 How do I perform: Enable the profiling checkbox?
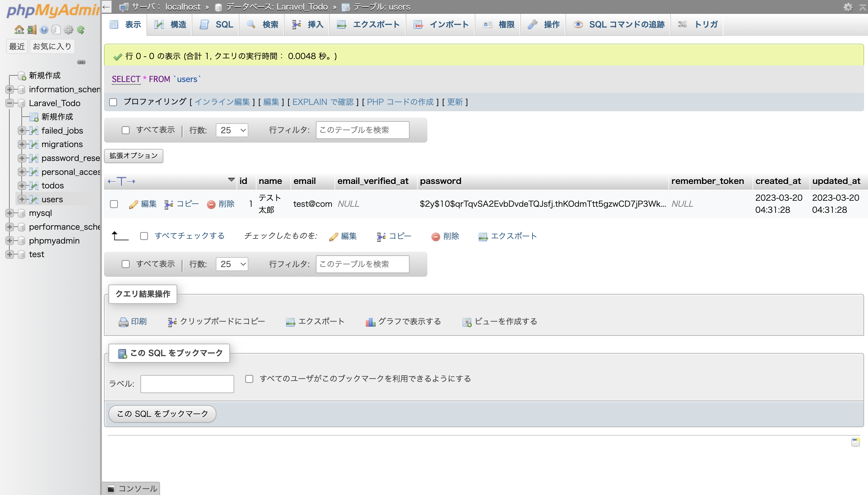[113, 102]
